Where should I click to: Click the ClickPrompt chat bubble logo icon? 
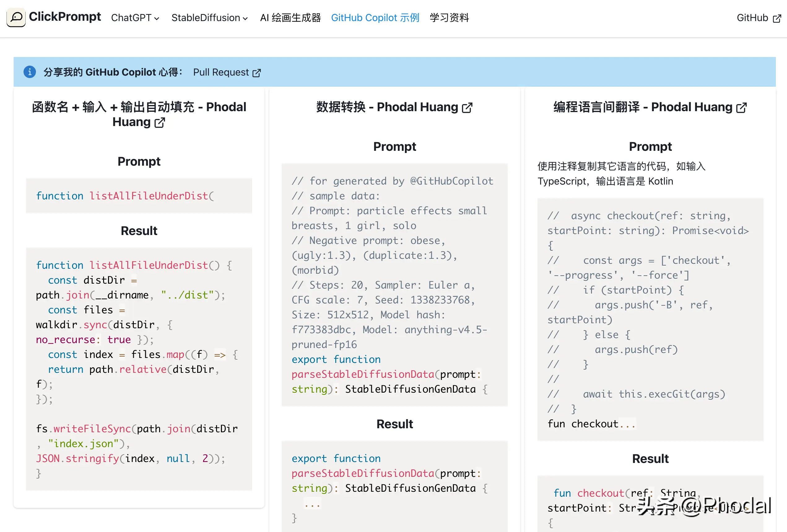click(16, 17)
